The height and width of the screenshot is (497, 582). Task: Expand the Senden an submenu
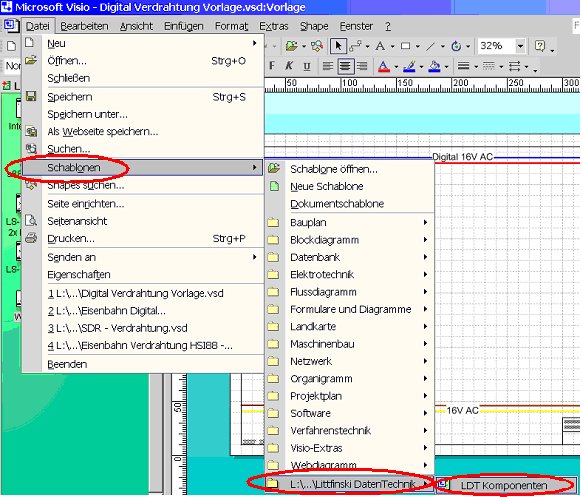(x=143, y=257)
